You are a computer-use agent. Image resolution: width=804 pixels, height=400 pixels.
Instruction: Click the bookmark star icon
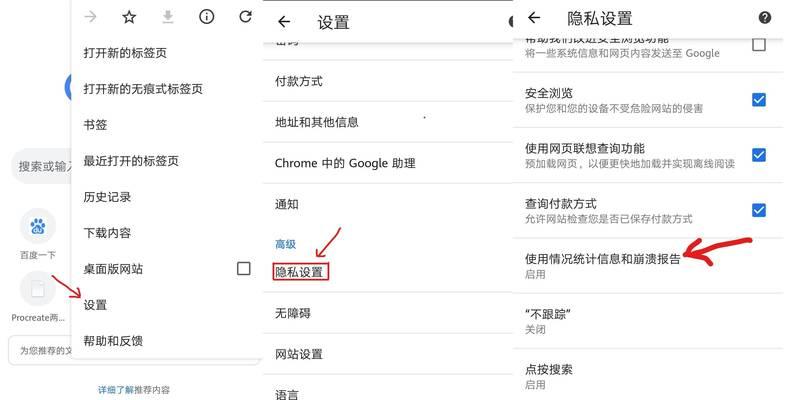coord(129,17)
